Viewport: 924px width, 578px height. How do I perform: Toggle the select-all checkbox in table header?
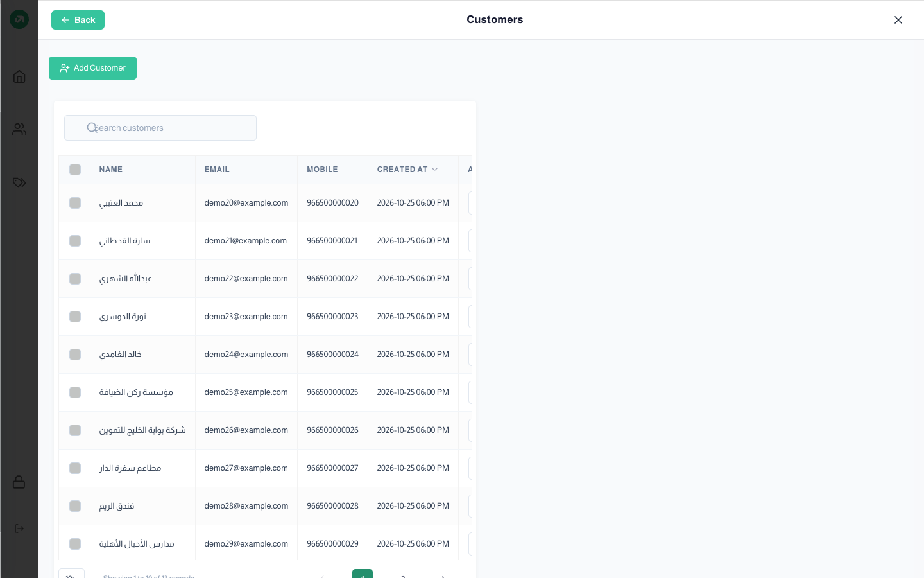coord(75,170)
